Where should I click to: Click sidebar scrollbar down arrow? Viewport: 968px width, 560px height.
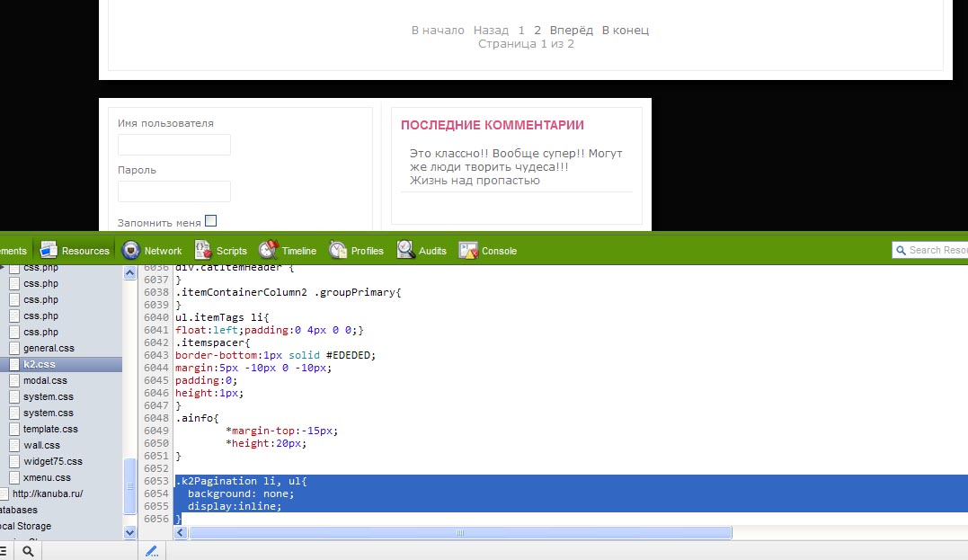[x=129, y=532]
